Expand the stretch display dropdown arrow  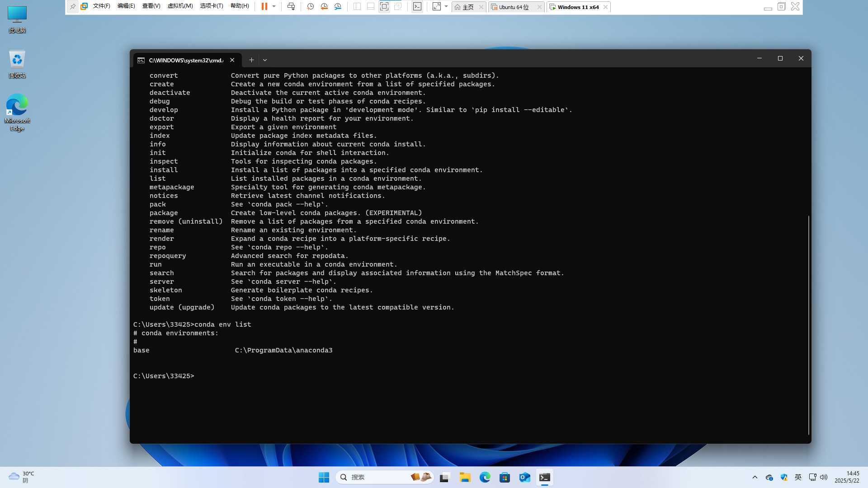point(446,7)
